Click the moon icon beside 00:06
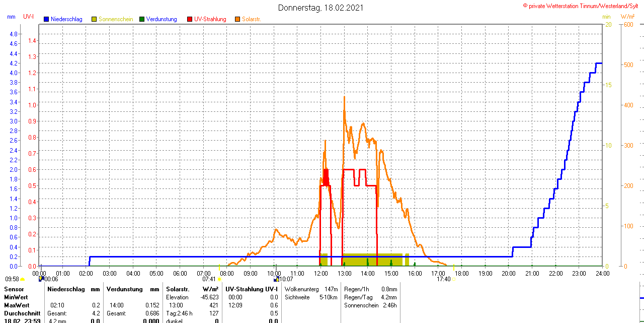Viewport: 644px width, 323px height. pyautogui.click(x=41, y=279)
